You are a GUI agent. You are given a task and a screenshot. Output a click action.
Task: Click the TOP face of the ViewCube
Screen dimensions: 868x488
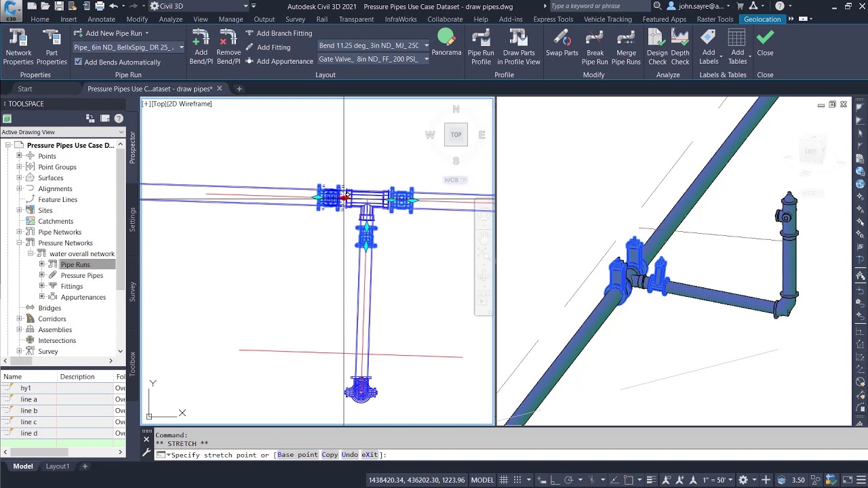[456, 134]
